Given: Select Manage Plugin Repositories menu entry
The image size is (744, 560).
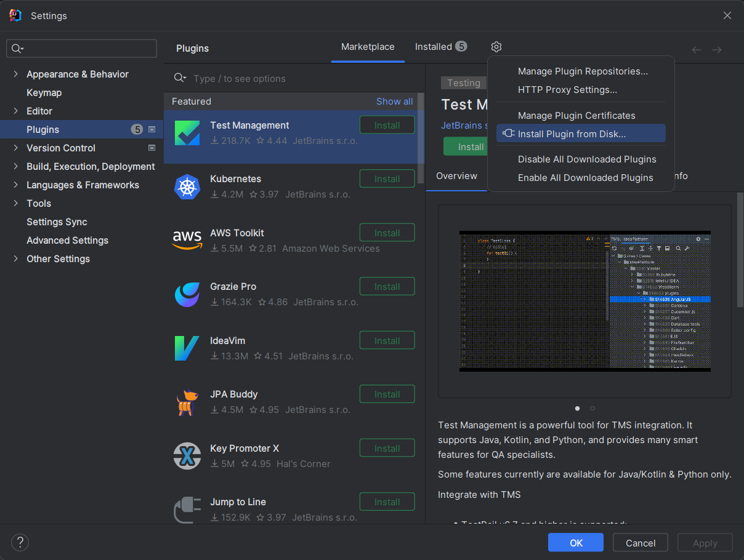Looking at the screenshot, I should tap(583, 71).
